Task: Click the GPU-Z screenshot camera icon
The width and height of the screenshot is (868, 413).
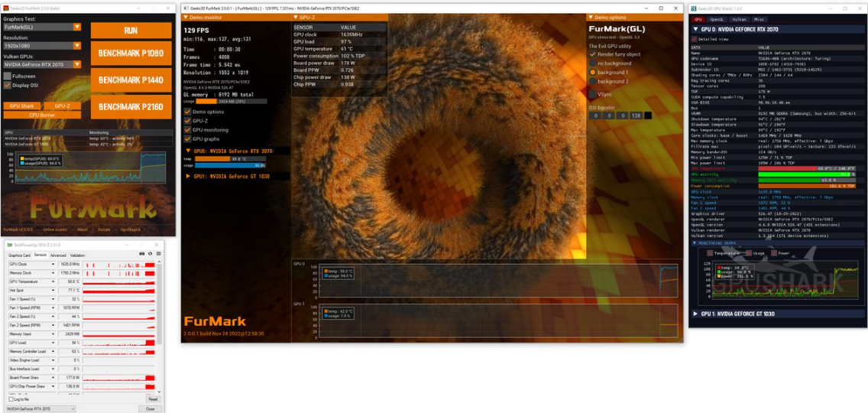Action: pyautogui.click(x=141, y=255)
